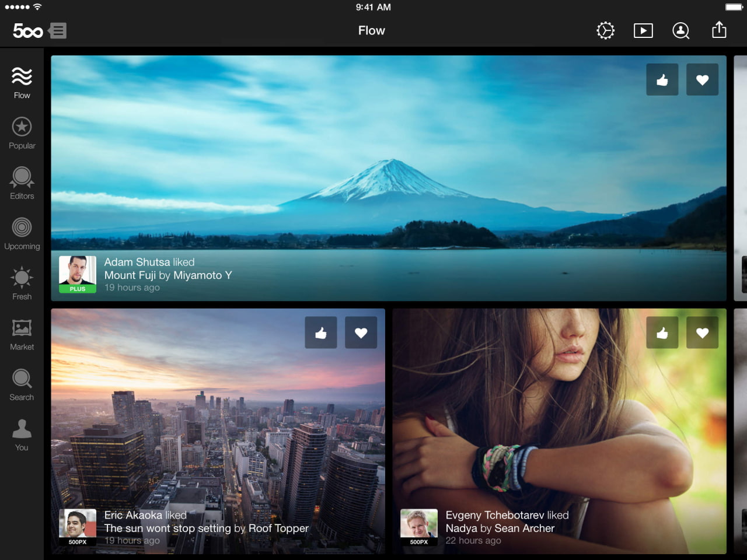Open the Editors' Choice section
The width and height of the screenshot is (747, 560).
(21, 182)
